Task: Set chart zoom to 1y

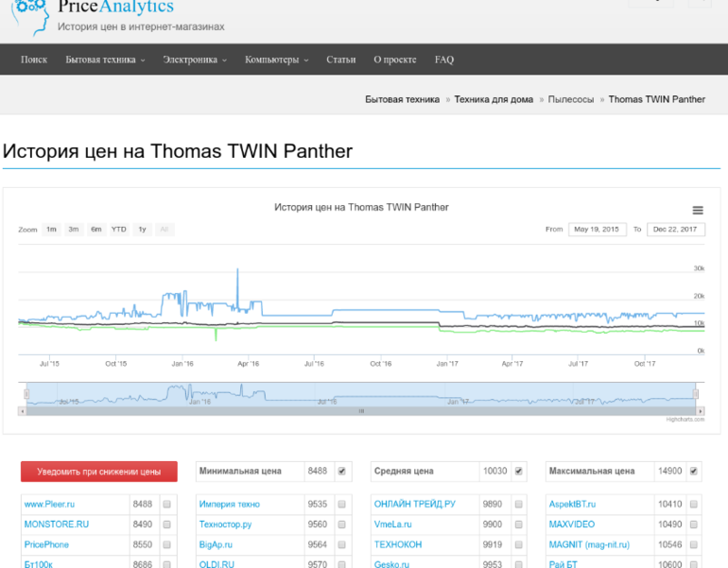Action: [x=142, y=230]
